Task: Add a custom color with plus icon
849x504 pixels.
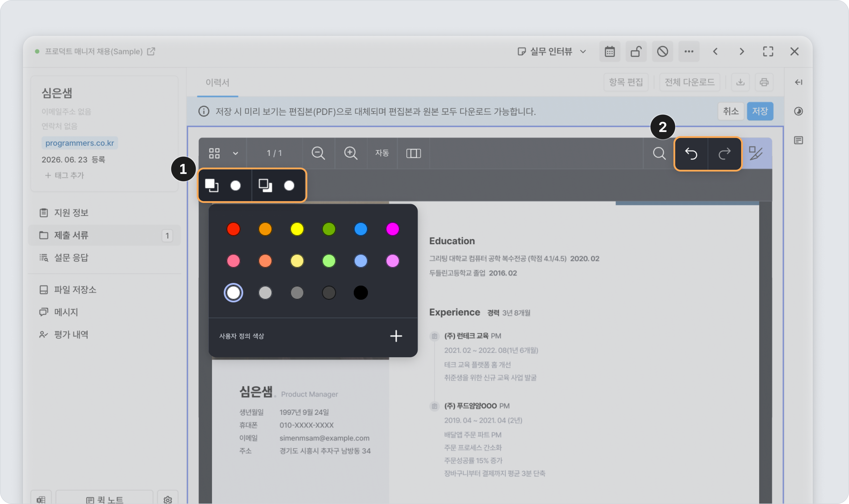Action: coord(396,336)
